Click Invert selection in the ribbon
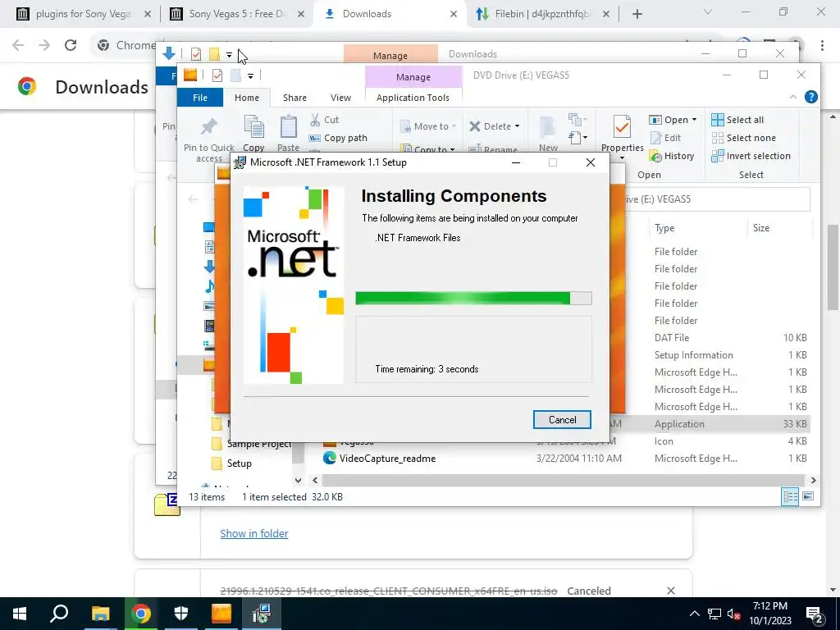 click(x=751, y=156)
